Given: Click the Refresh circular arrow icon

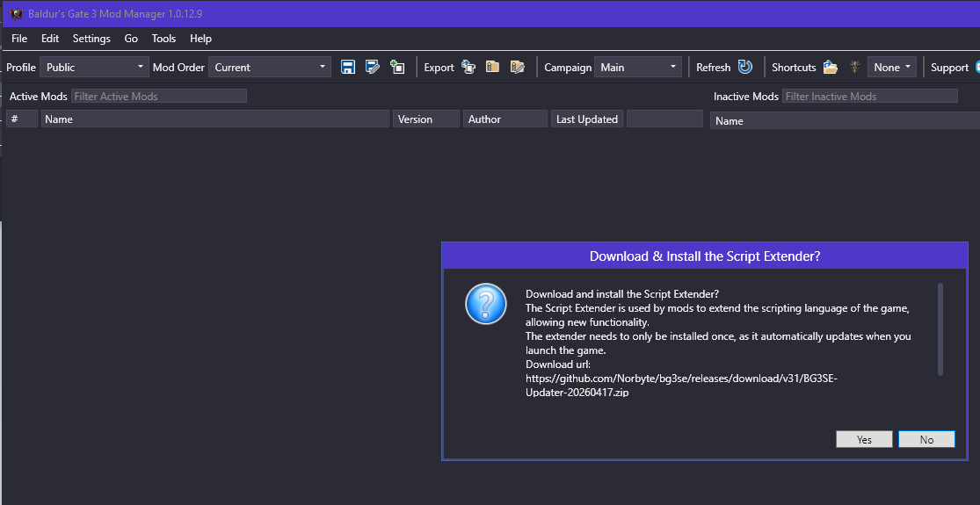Looking at the screenshot, I should pyautogui.click(x=745, y=67).
